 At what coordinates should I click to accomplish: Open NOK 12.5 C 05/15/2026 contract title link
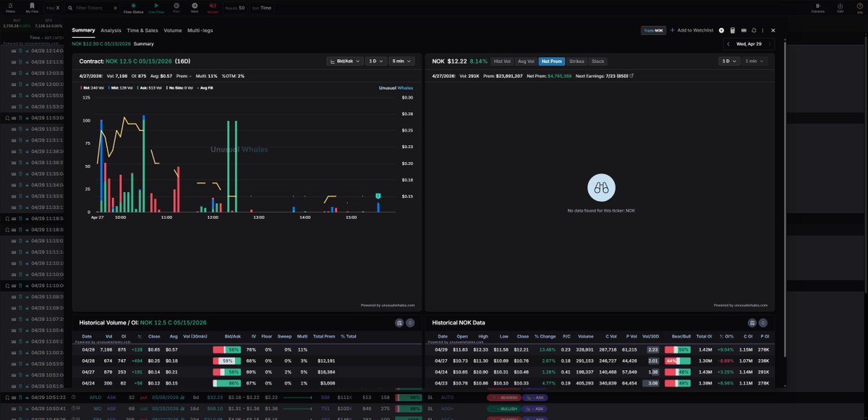pos(138,61)
